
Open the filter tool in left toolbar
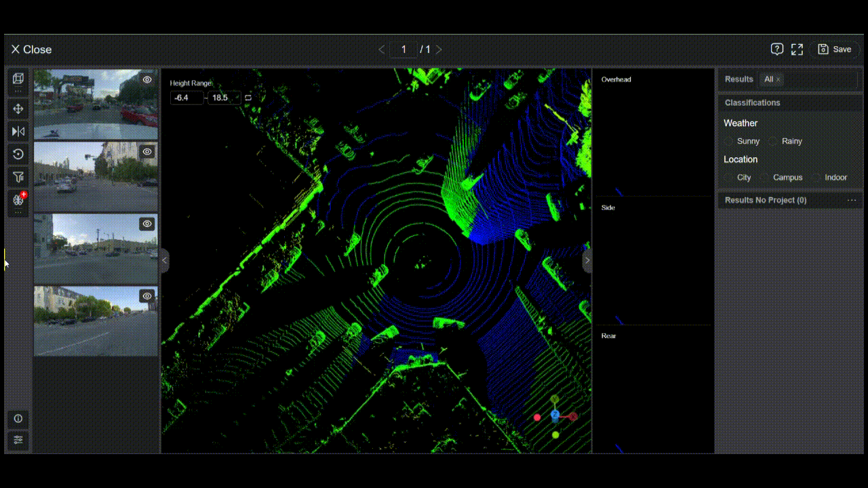(18, 177)
